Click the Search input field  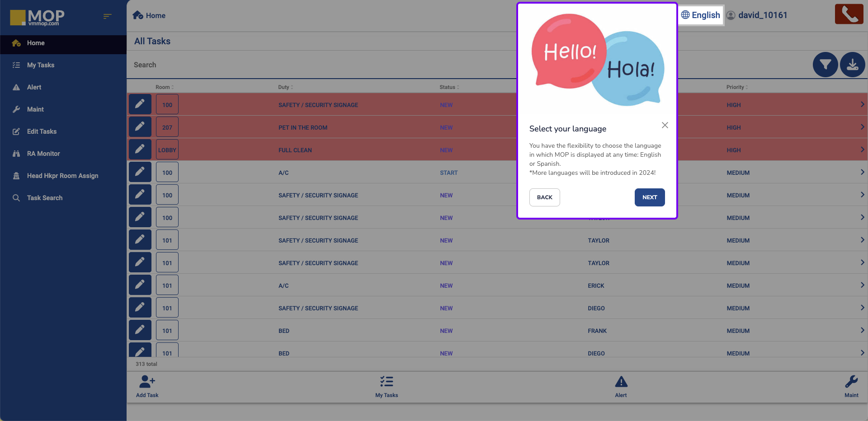(x=316, y=65)
